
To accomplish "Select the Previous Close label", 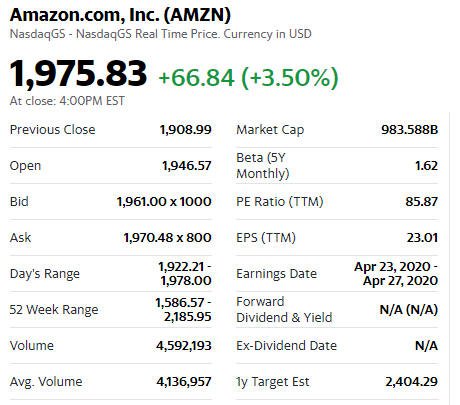I will pyautogui.click(x=52, y=130).
